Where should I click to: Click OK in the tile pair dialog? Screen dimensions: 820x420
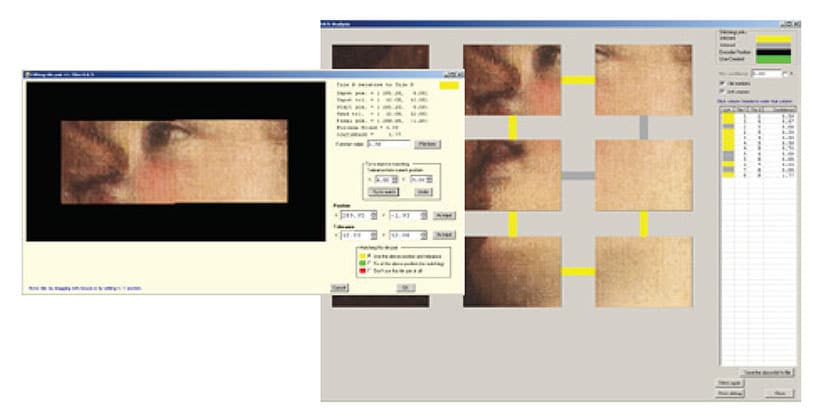[405, 288]
